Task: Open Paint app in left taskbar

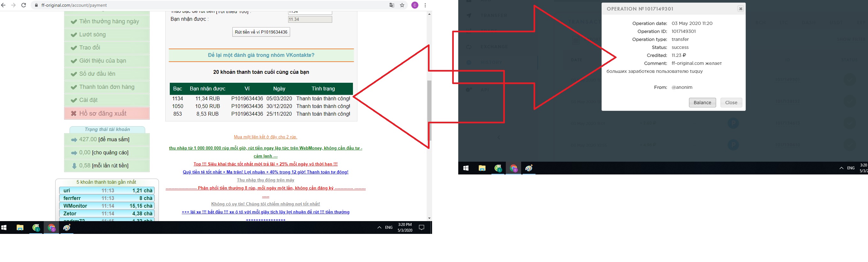Action: click(67, 227)
